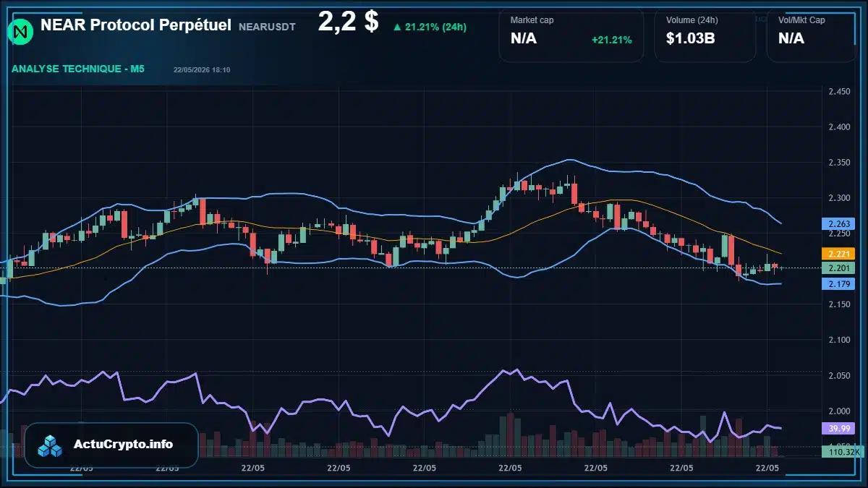Click the purple 39.99 RSI value tag
This screenshot has height=488, width=868.
tap(838, 428)
